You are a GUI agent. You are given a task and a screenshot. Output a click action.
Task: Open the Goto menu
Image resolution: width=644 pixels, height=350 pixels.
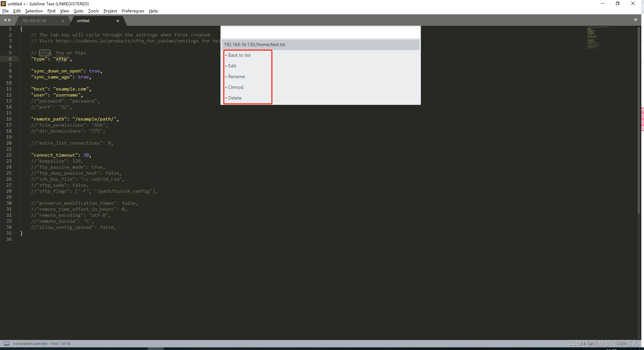pos(78,11)
